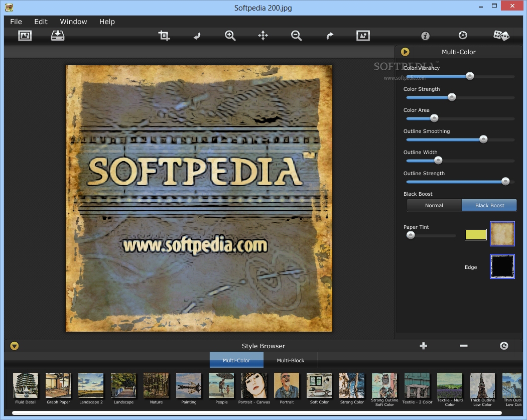Select the Graph Paper style preset

point(58,388)
